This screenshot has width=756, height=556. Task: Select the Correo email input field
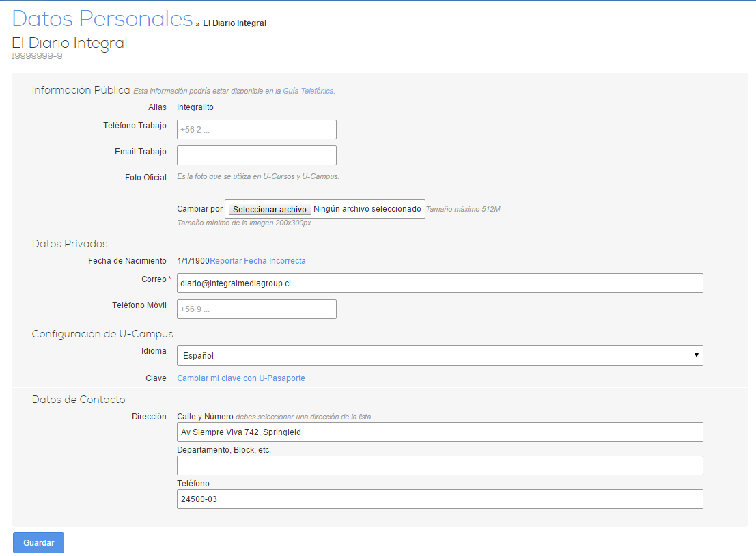coord(439,283)
